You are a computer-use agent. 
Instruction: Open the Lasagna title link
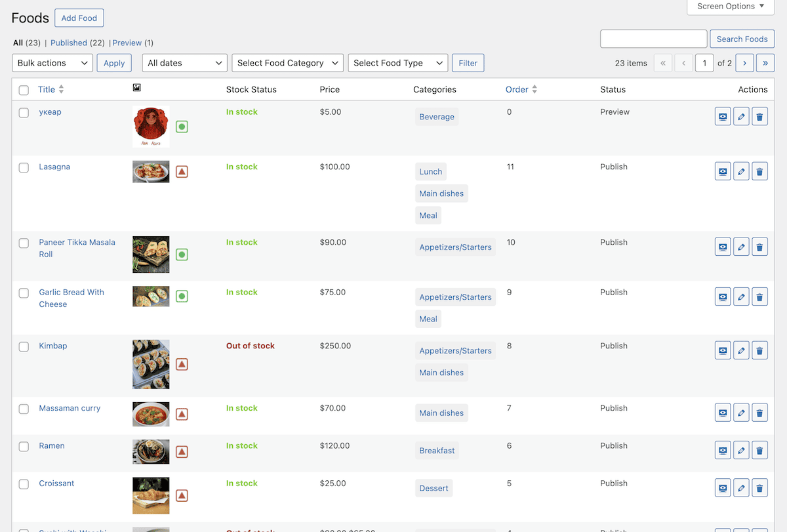click(54, 167)
